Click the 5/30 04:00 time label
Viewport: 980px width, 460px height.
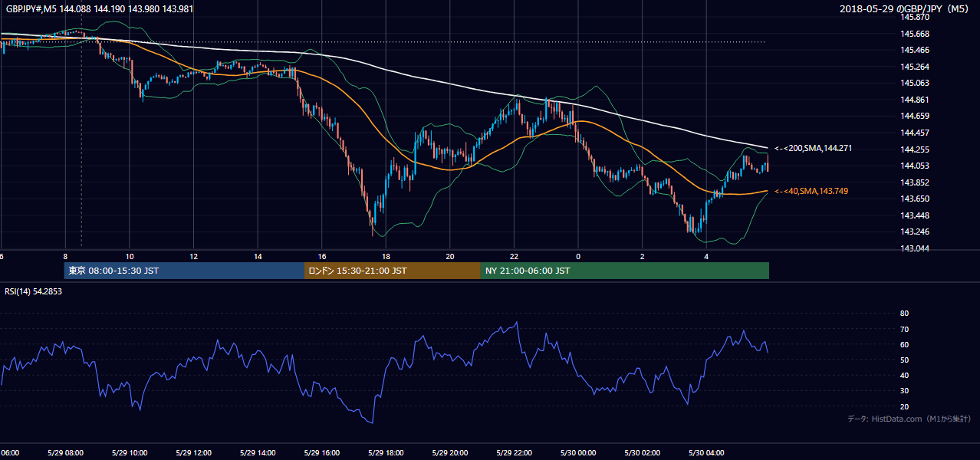point(706,452)
